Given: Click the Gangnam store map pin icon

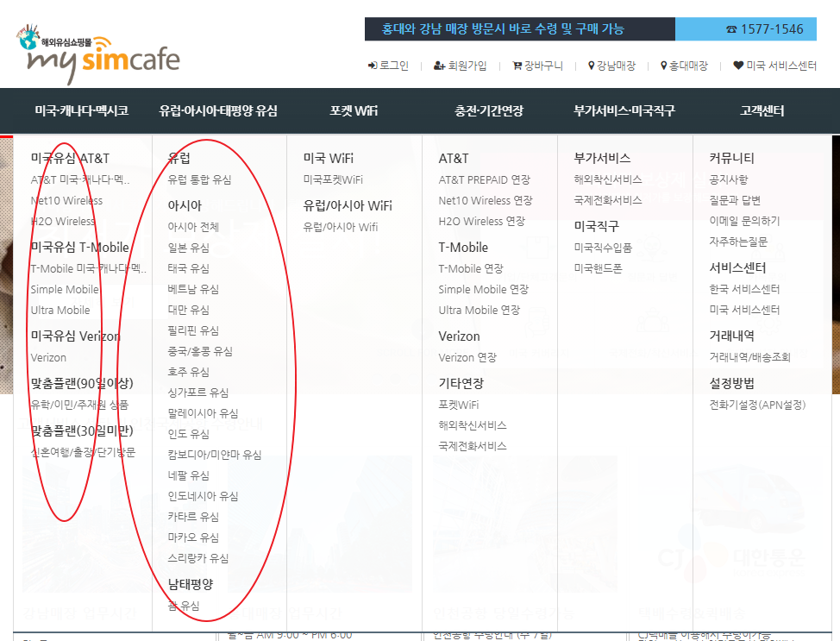Looking at the screenshot, I should coord(592,66).
